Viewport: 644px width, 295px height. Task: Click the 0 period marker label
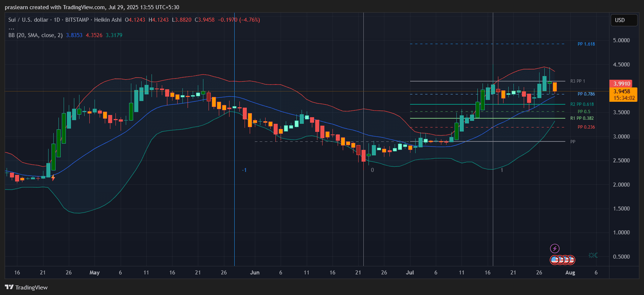point(372,170)
